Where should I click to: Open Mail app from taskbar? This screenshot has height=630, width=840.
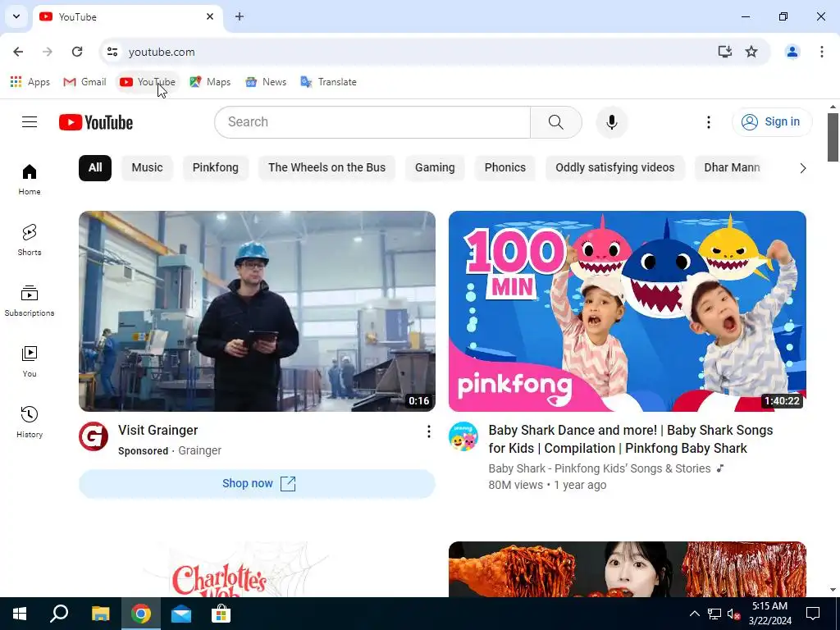click(x=181, y=614)
